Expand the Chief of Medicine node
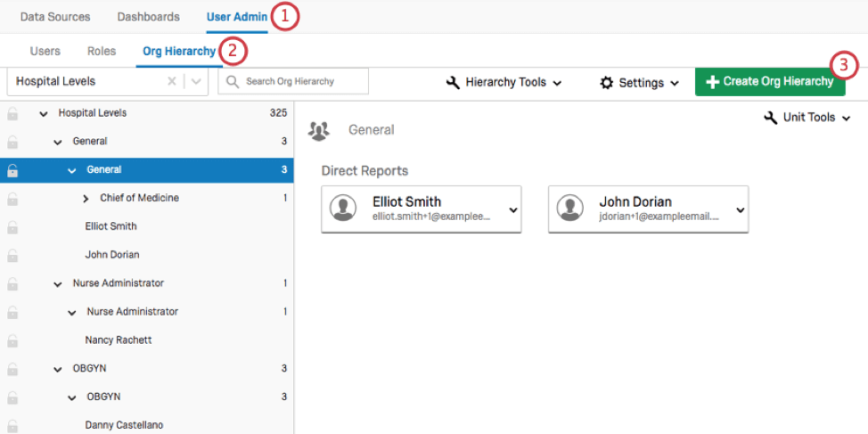The width and height of the screenshot is (868, 434). pos(86,199)
